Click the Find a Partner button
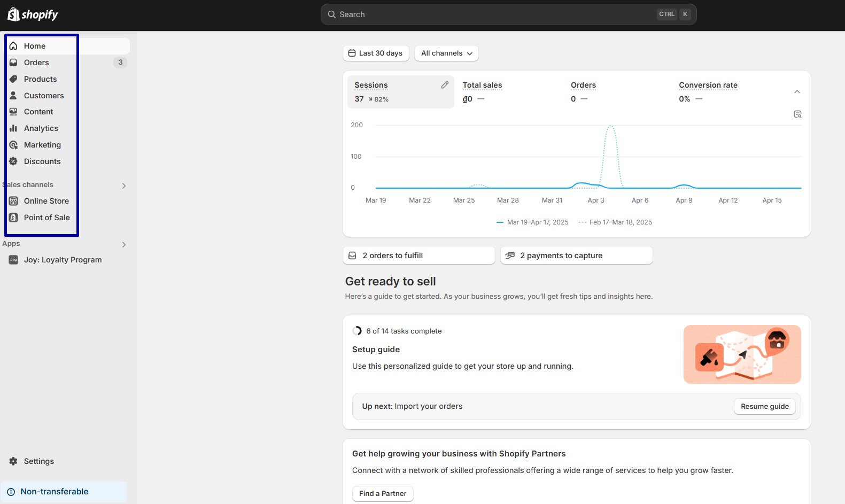The height and width of the screenshot is (504, 845). point(383,494)
